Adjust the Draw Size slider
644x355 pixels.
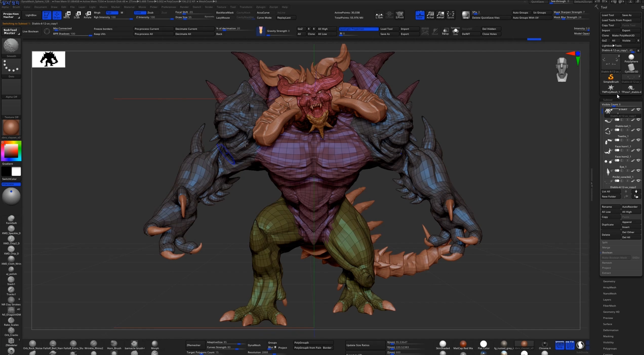pyautogui.click(x=195, y=17)
